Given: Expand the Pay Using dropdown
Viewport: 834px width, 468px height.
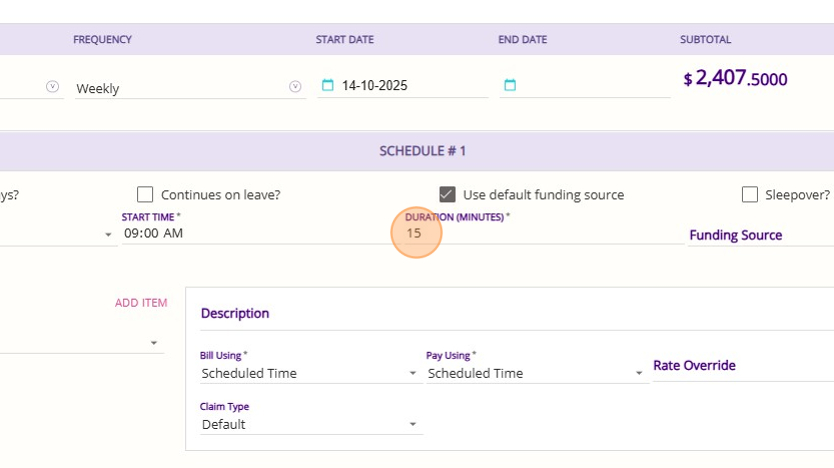Looking at the screenshot, I should click(639, 374).
